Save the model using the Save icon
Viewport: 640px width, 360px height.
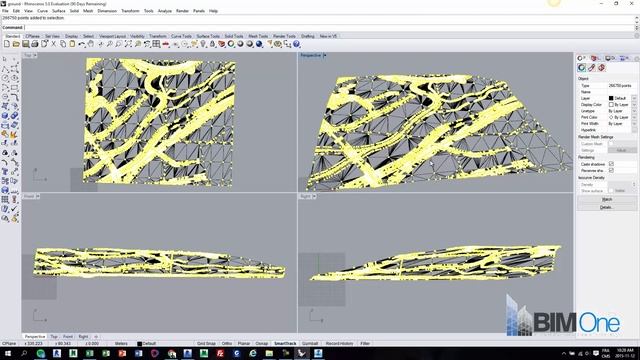(x=26, y=44)
